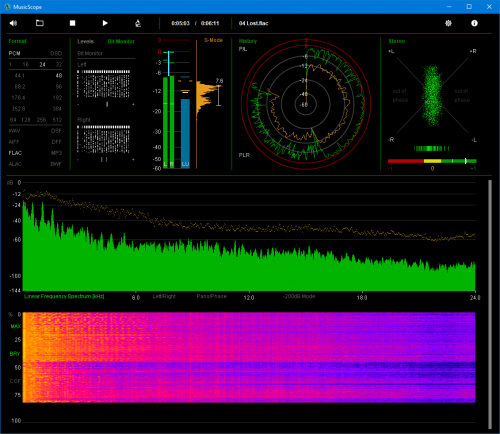Image resolution: width=500 pixels, height=434 pixels.
Task: Open settings using the gear icon
Action: [448, 23]
